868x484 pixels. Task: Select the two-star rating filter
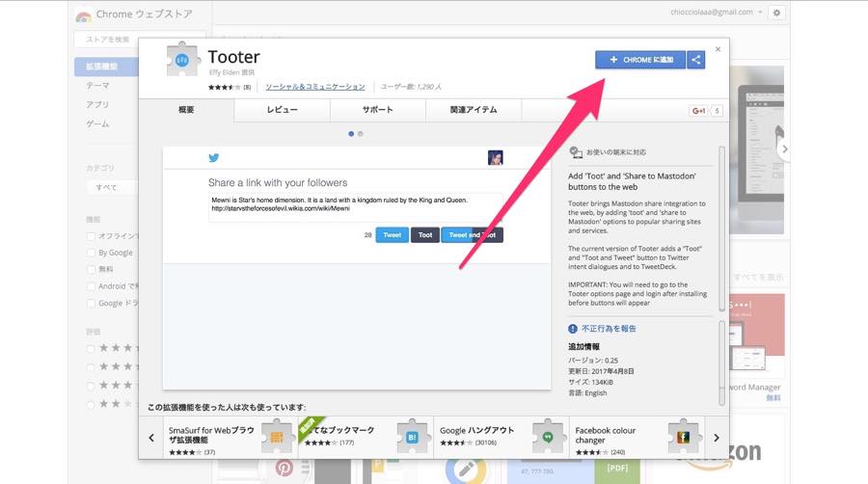(x=91, y=404)
